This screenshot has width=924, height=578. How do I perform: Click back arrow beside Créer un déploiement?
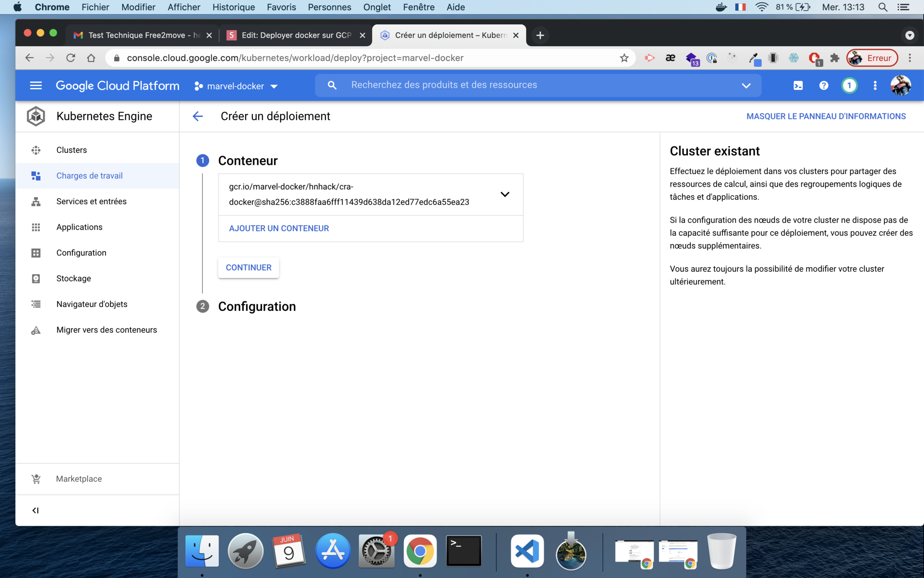click(x=198, y=116)
